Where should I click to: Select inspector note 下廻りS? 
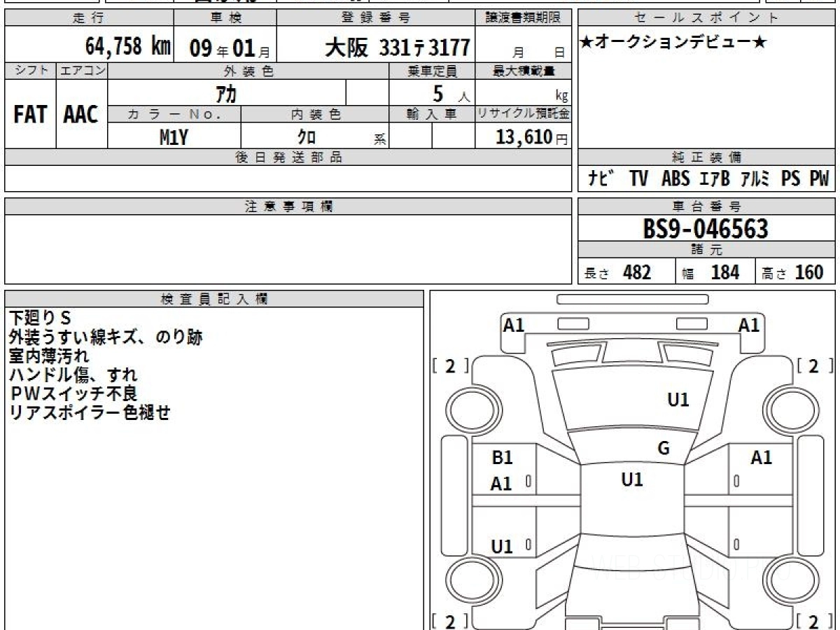point(41,318)
